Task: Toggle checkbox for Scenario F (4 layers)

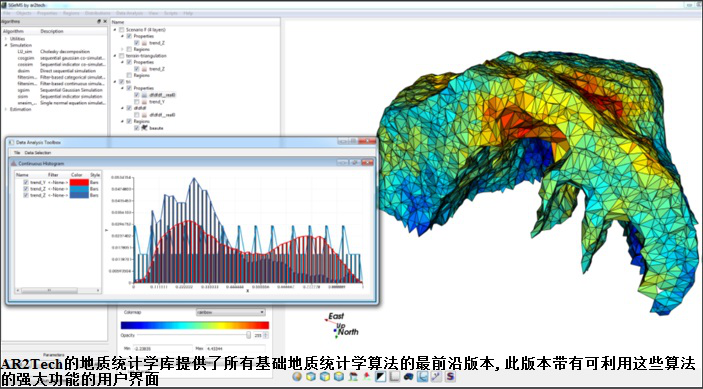Action: (122, 30)
